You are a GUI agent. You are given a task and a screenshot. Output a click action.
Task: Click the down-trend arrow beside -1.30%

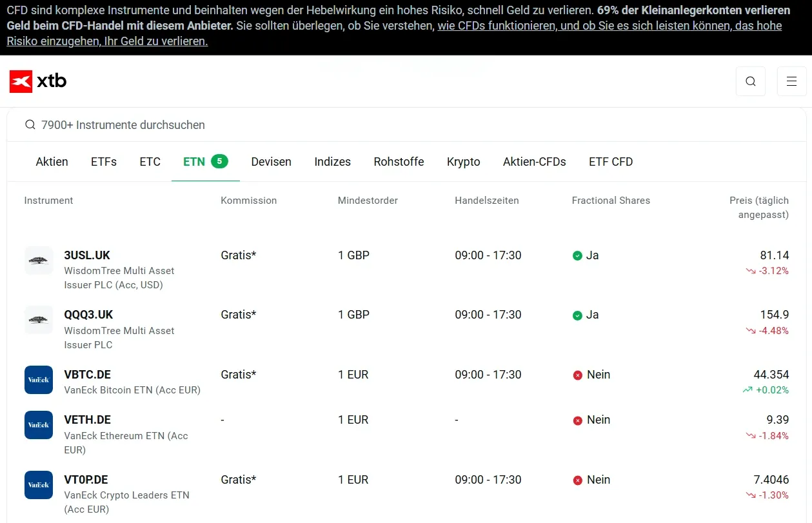pos(751,495)
